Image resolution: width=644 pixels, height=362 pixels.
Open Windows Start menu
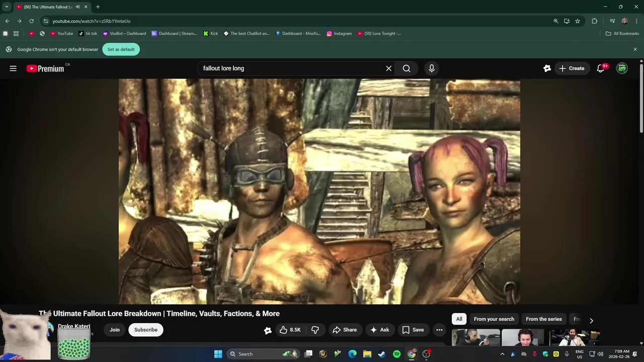tap(218, 354)
